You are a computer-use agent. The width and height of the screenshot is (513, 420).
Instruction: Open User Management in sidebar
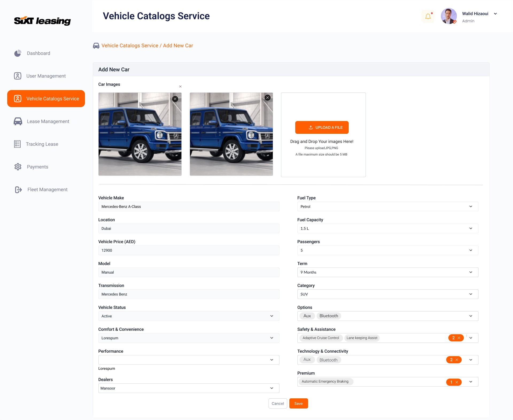[x=46, y=76]
